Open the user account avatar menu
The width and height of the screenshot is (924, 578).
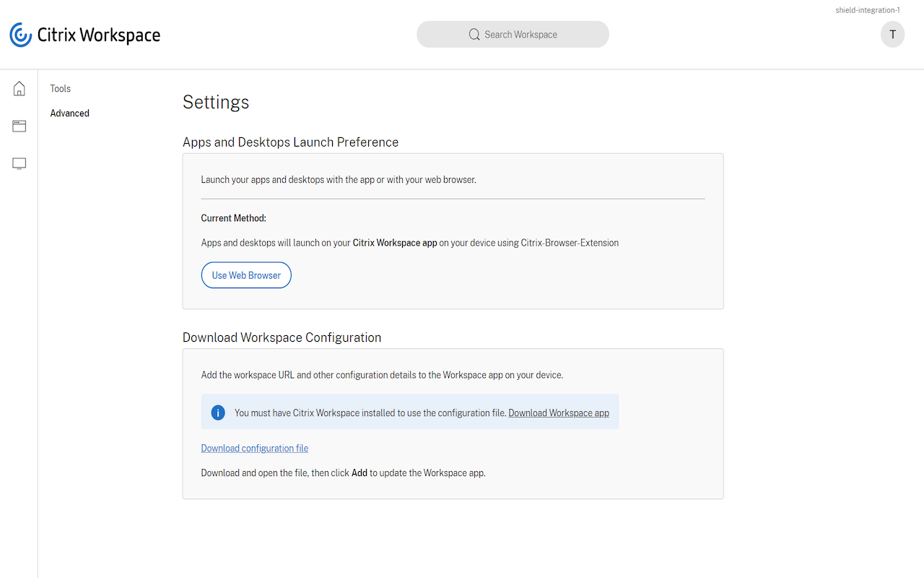pos(892,34)
